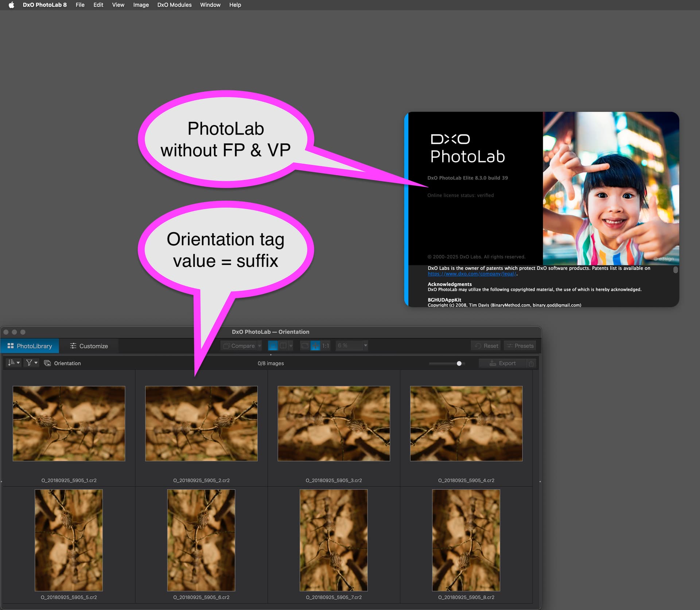Click the share icon beside Export
Screen dimensions: 700x610
(532, 363)
